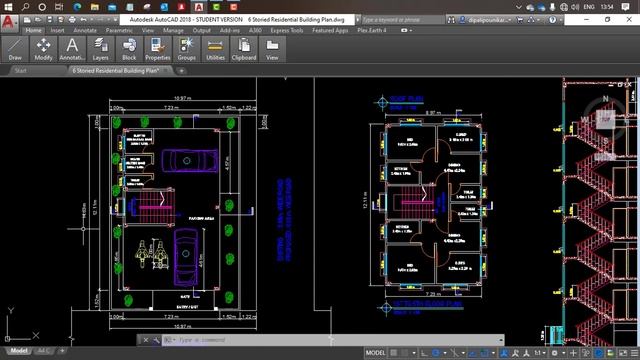Click the Open file icon in Quick Access

point(38,20)
